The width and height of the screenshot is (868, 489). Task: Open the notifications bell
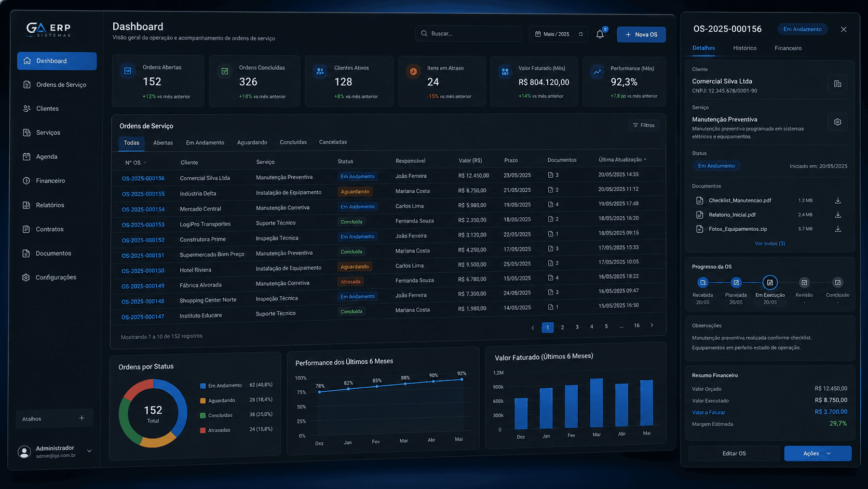(600, 34)
